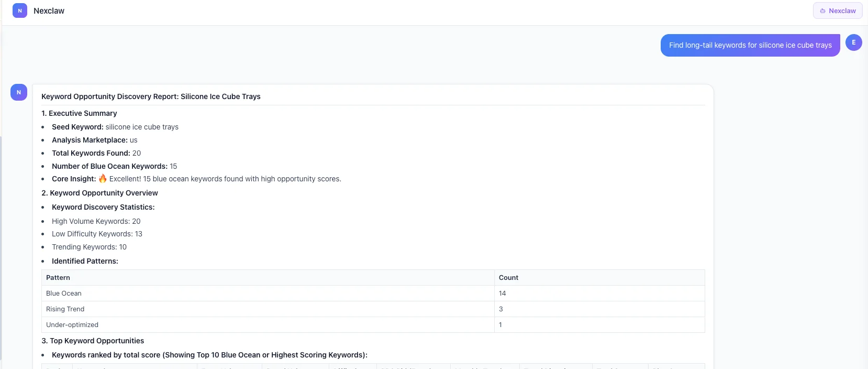Click the fire emoji in Core Insight

tap(103, 179)
